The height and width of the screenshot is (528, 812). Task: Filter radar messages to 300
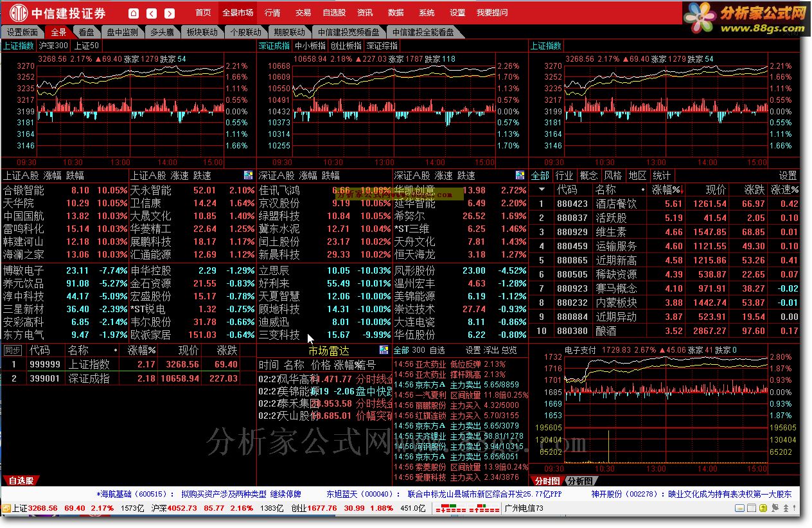point(418,350)
